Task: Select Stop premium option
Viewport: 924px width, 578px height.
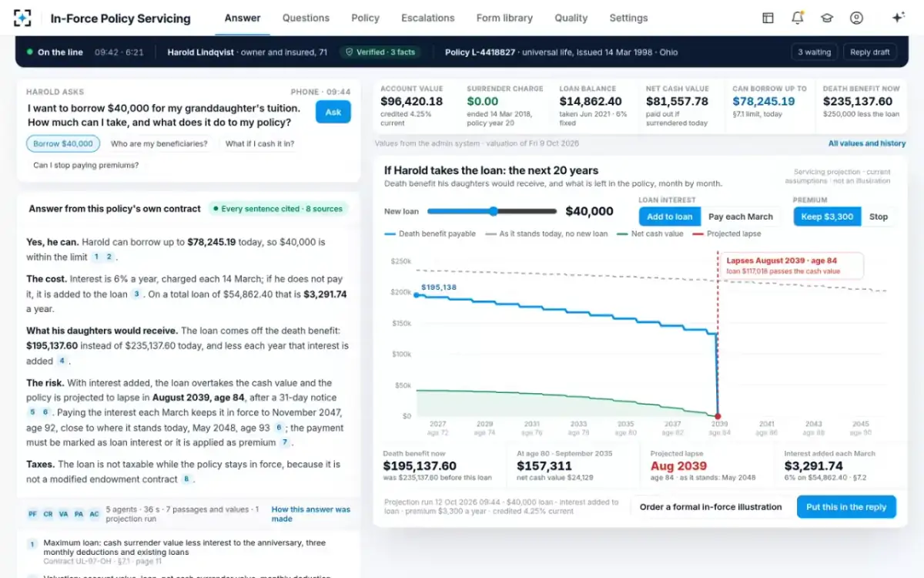Action: click(x=879, y=217)
